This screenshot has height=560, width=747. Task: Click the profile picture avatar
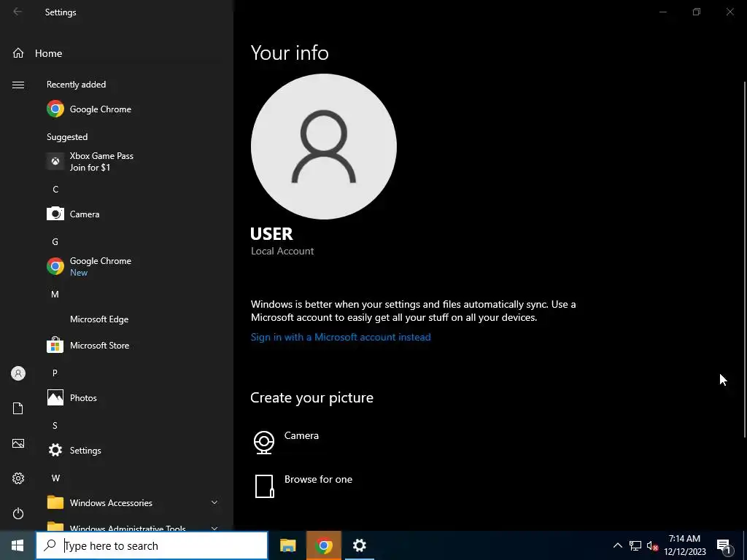pos(323,147)
